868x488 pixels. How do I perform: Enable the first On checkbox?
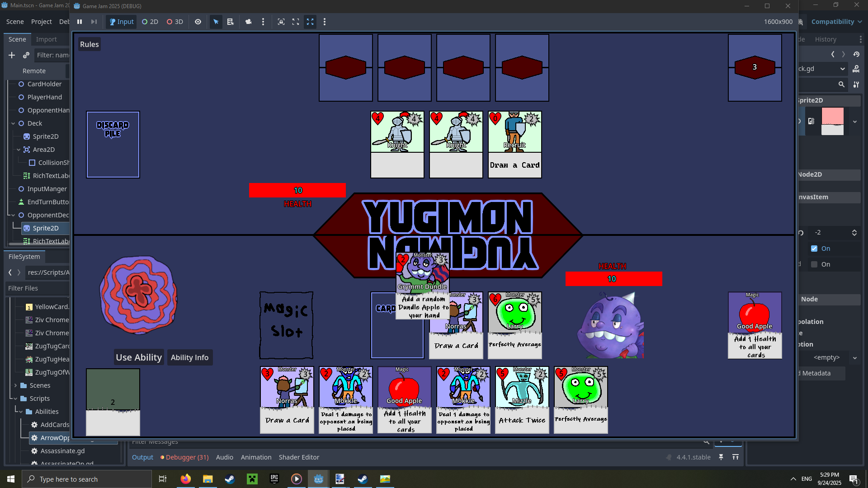[814, 249]
